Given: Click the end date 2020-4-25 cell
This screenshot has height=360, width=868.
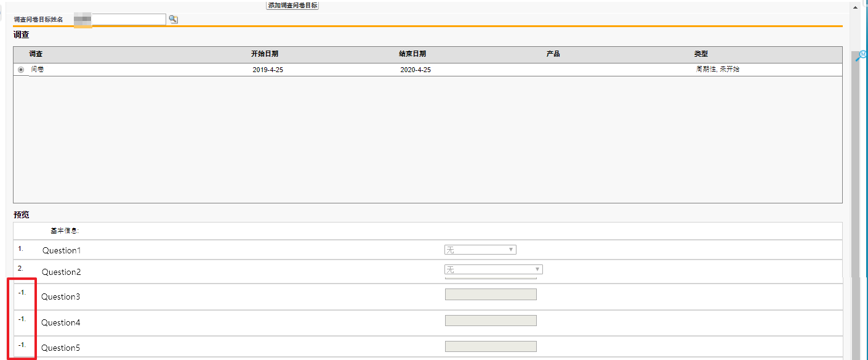Looking at the screenshot, I should [416, 70].
